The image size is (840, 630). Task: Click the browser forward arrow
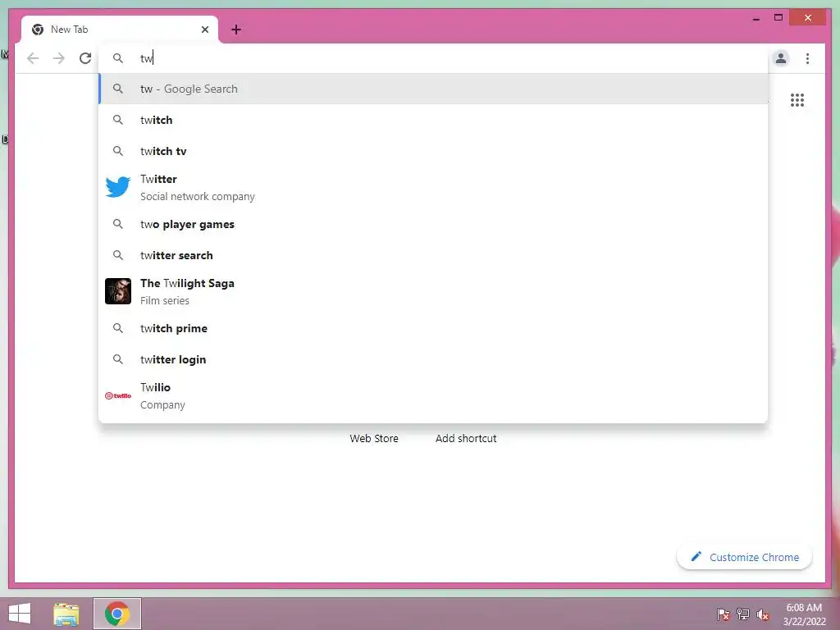[59, 58]
